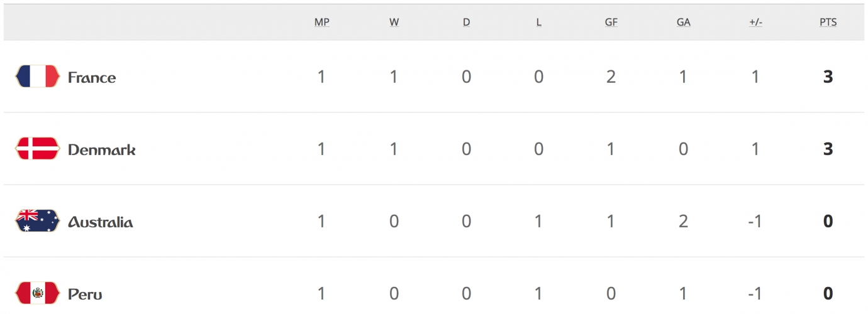Select the Peru team name
Screen dimensions: 868x314
coord(85,294)
